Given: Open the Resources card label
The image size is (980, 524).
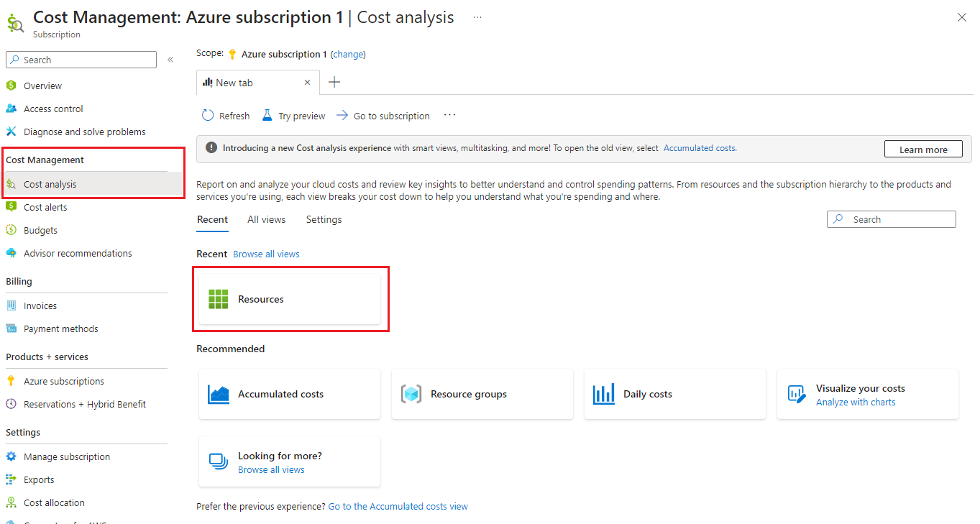Looking at the screenshot, I should click(x=261, y=299).
